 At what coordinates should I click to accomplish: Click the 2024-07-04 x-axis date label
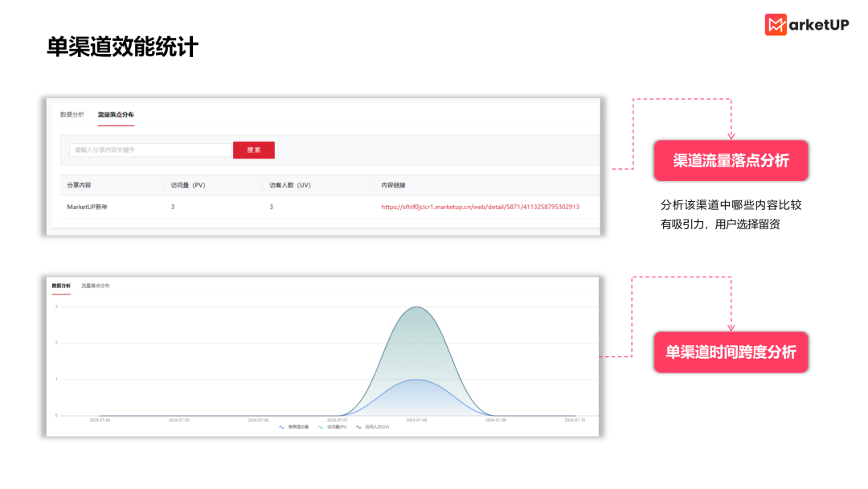pyautogui.click(x=100, y=421)
